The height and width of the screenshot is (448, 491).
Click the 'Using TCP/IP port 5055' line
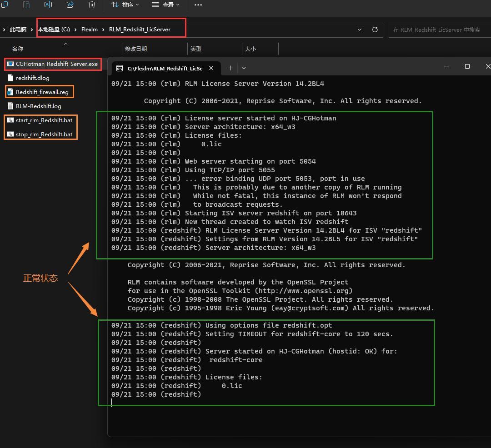(193, 170)
